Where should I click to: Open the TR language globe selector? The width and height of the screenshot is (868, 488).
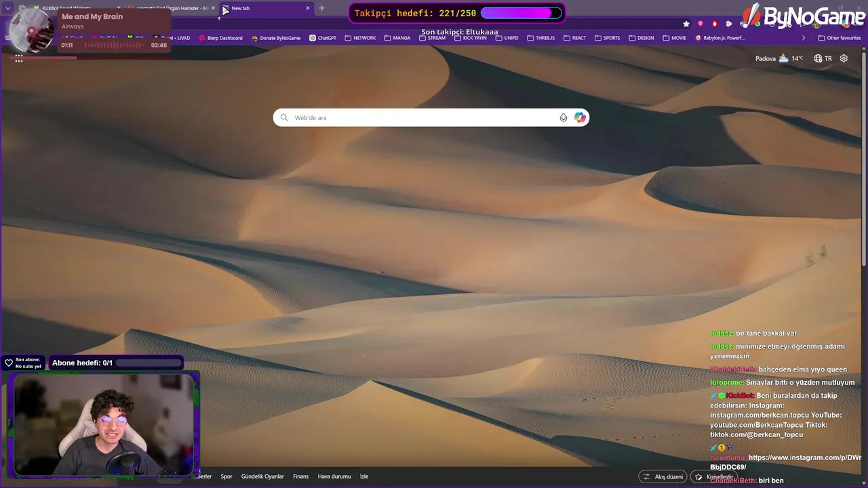tap(823, 58)
